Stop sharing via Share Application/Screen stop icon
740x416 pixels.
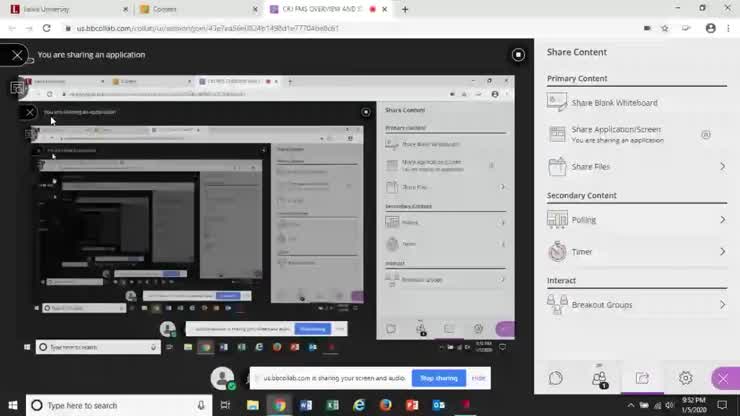705,134
